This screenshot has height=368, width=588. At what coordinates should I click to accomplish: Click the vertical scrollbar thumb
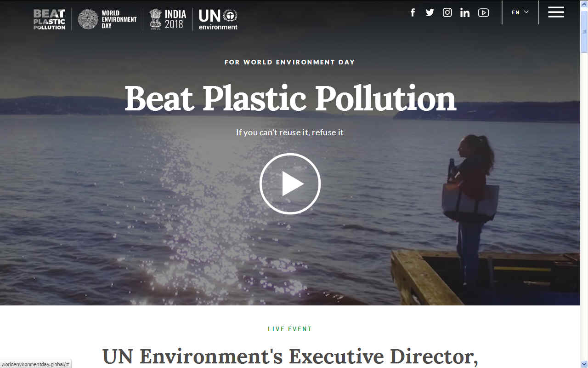(x=584, y=30)
